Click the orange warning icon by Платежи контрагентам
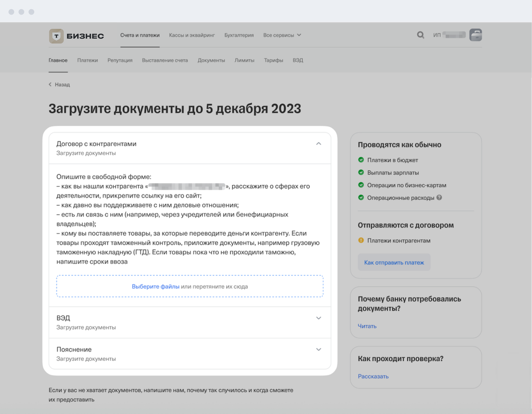This screenshot has width=532, height=414. click(x=361, y=241)
